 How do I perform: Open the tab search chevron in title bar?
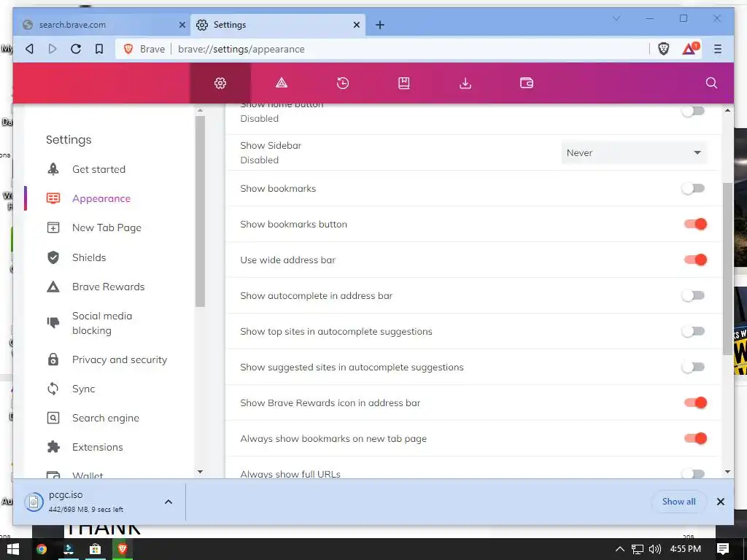[x=616, y=18]
